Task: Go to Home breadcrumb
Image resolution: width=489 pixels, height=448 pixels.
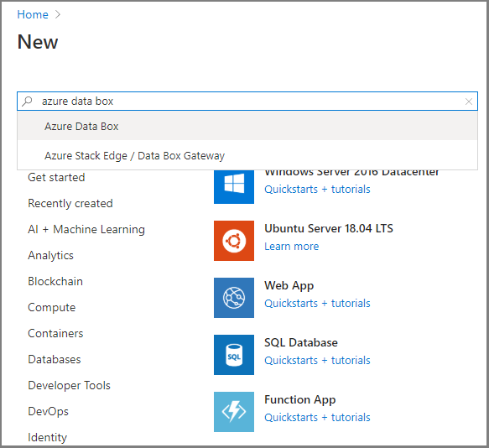Action: (x=33, y=14)
